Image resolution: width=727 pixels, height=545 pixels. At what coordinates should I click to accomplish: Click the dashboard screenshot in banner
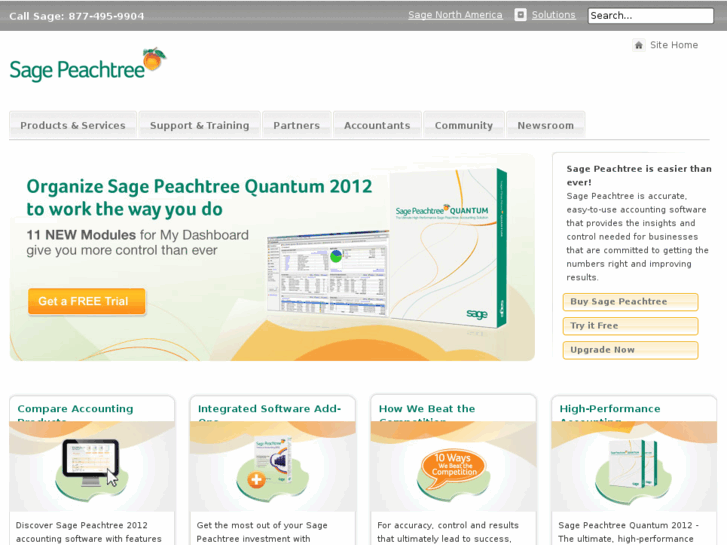point(327,274)
